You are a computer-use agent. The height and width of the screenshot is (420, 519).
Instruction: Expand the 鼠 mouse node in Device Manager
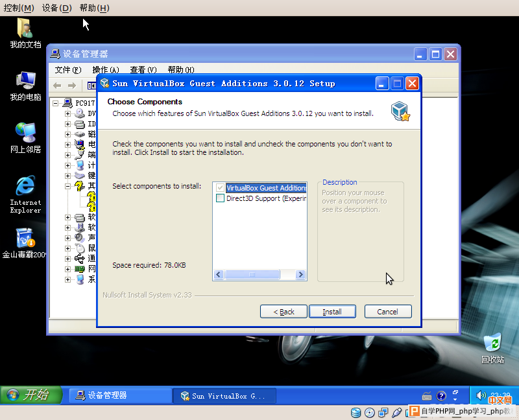coord(67,248)
